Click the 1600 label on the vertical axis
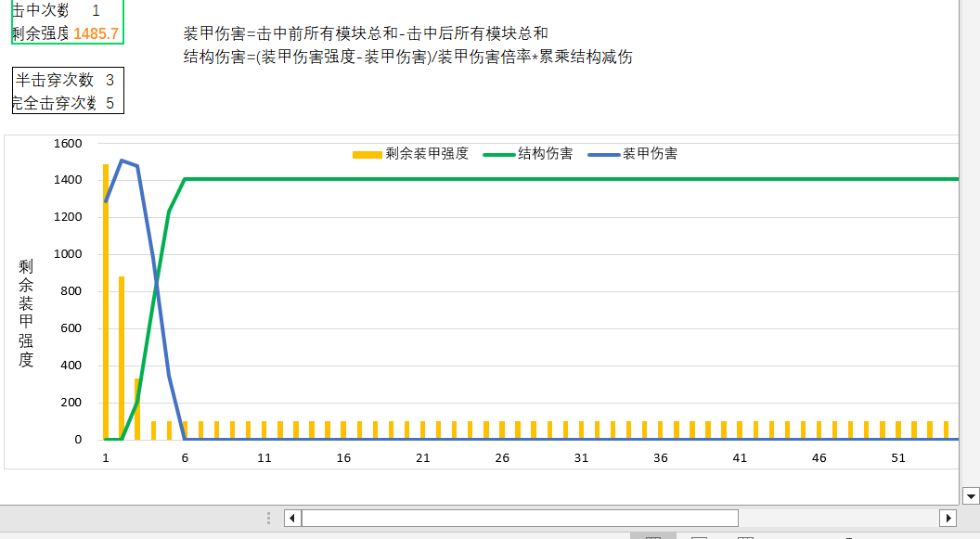 coord(68,144)
